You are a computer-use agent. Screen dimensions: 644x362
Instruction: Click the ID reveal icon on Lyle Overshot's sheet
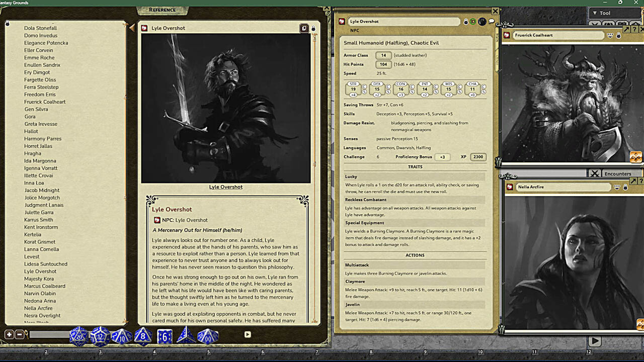[473, 21]
